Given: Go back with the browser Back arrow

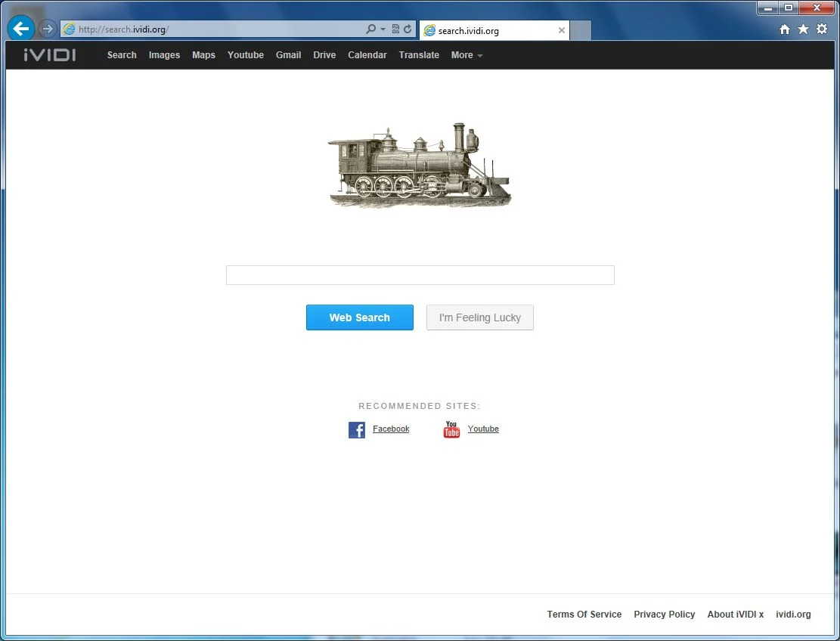Looking at the screenshot, I should coord(21,29).
